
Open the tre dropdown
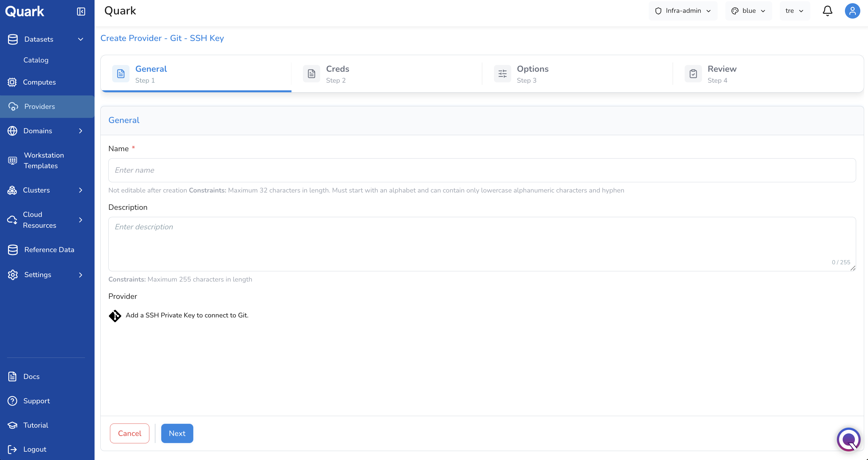(x=795, y=11)
